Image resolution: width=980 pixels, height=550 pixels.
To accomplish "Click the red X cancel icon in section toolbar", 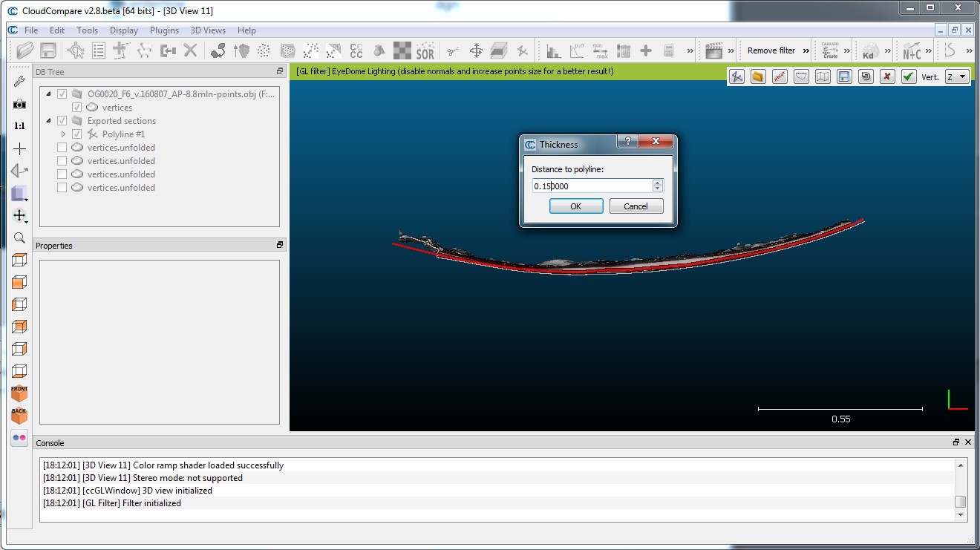I will 887,76.
